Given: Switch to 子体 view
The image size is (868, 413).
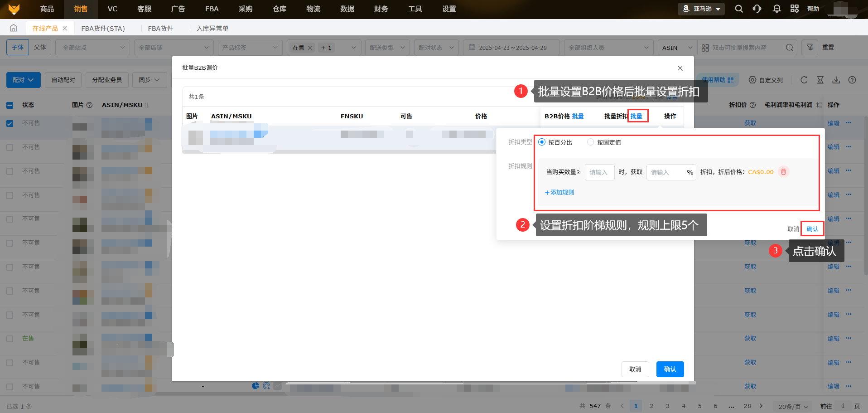Looking at the screenshot, I should click(x=18, y=47).
